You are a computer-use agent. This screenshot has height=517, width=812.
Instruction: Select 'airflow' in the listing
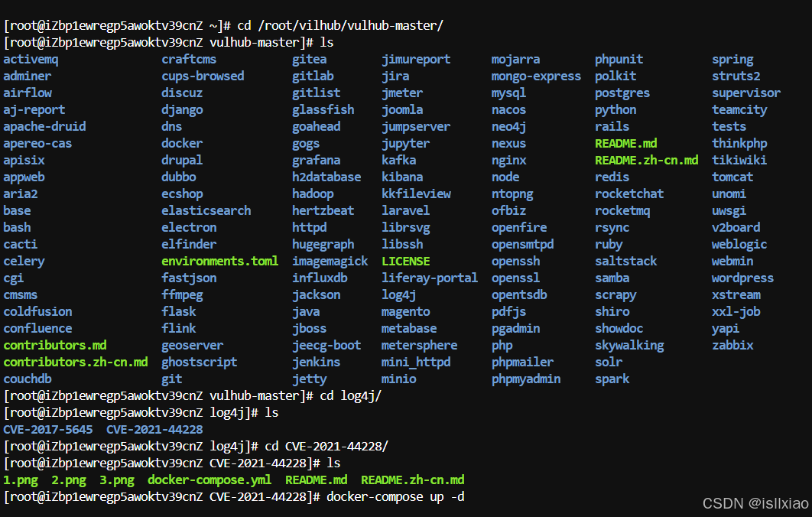(28, 93)
